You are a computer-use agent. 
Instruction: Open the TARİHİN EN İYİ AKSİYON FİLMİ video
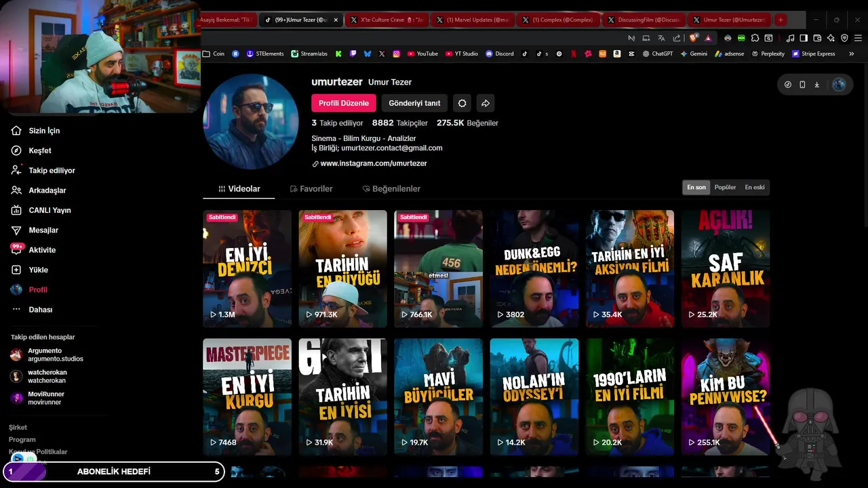630,268
